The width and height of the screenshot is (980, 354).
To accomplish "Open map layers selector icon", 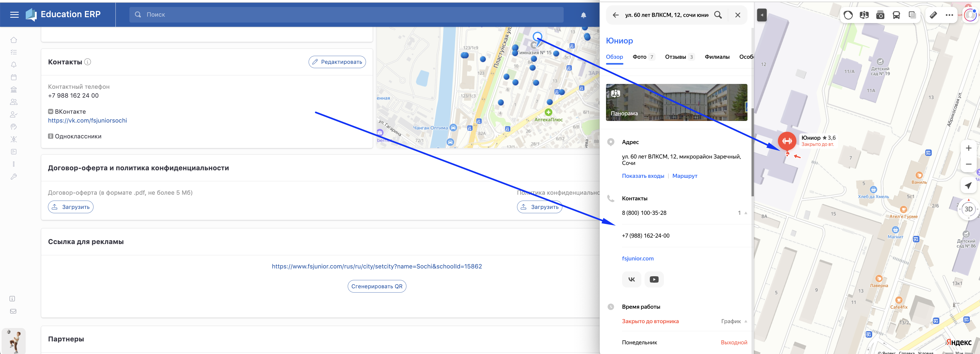I will point(912,15).
